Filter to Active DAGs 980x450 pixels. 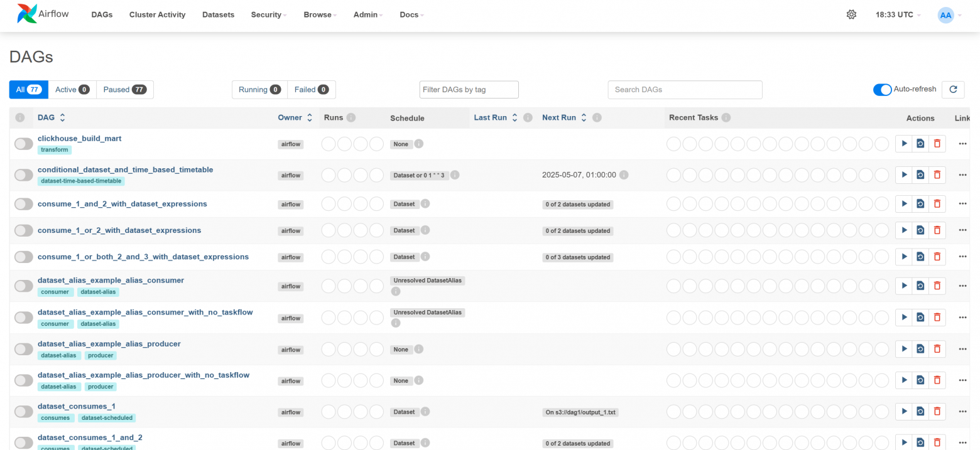tap(72, 90)
